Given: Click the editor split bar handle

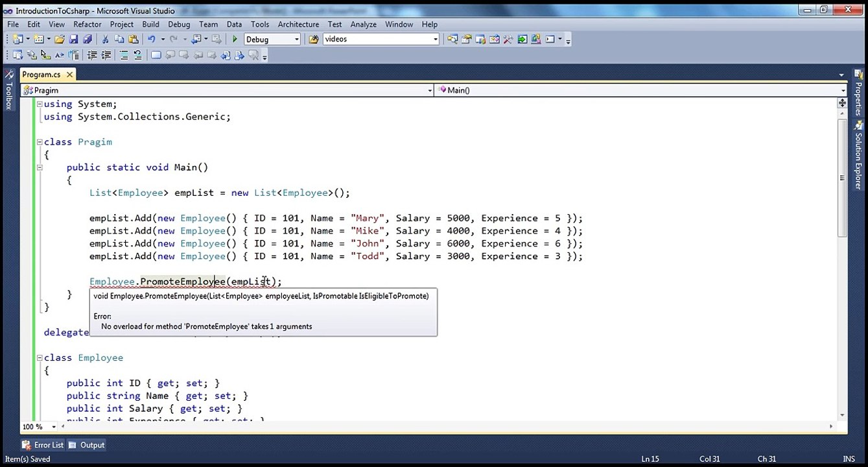Looking at the screenshot, I should point(842,103).
